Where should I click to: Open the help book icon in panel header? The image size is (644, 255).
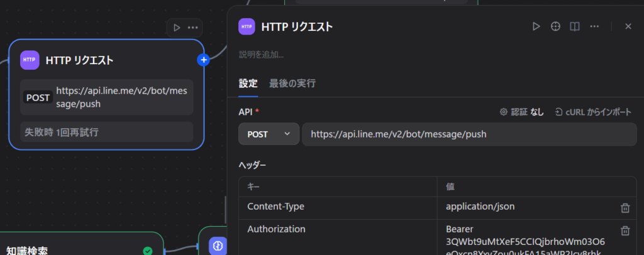[574, 26]
